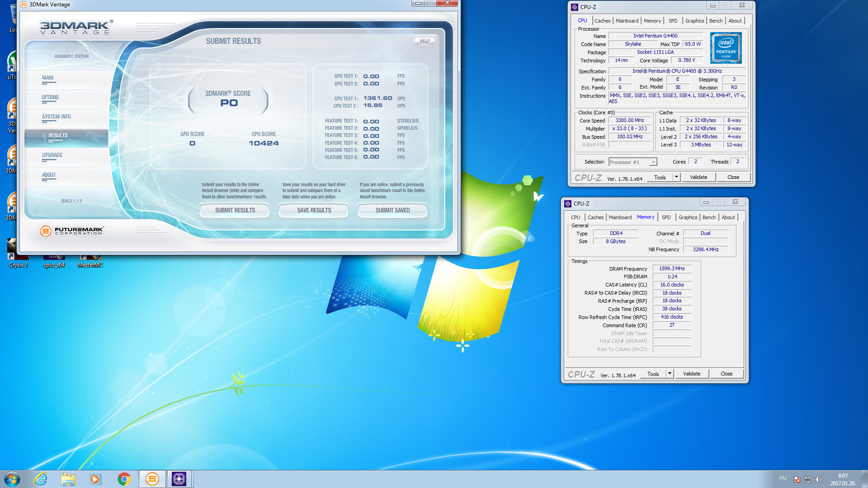Click Show Desktop strip at taskbar end
Viewport: 868px width, 488px height.
pos(864,479)
